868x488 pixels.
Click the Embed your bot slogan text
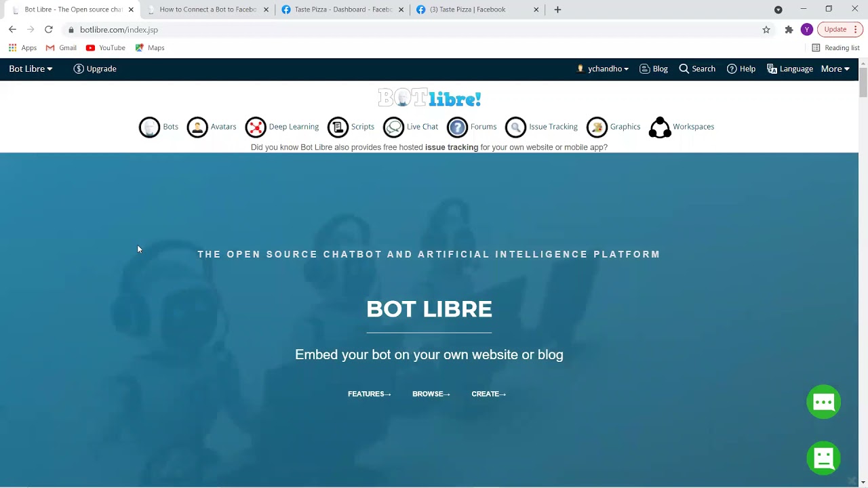coord(429,354)
